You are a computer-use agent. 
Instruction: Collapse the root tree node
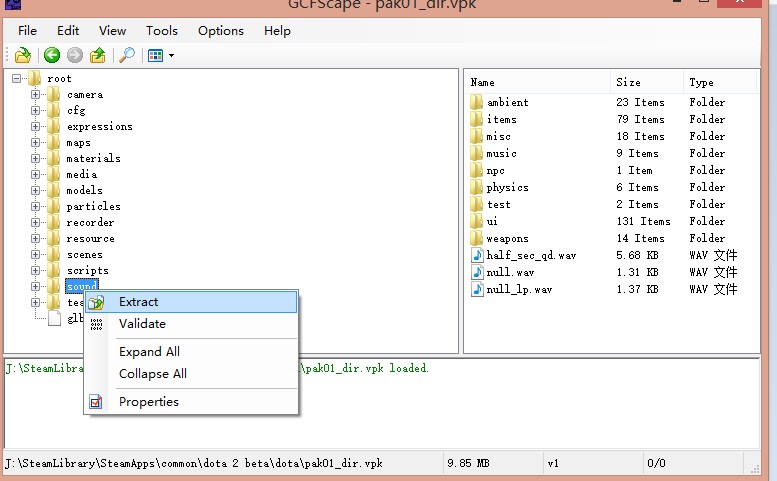point(16,78)
